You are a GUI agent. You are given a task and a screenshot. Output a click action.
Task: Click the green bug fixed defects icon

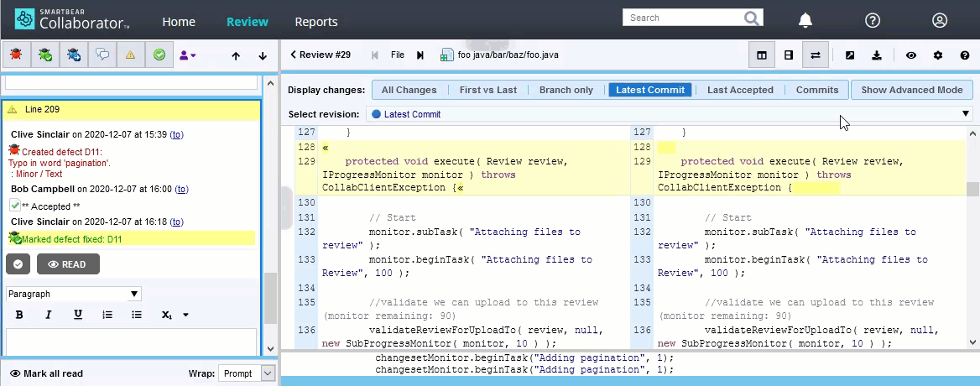[45, 55]
